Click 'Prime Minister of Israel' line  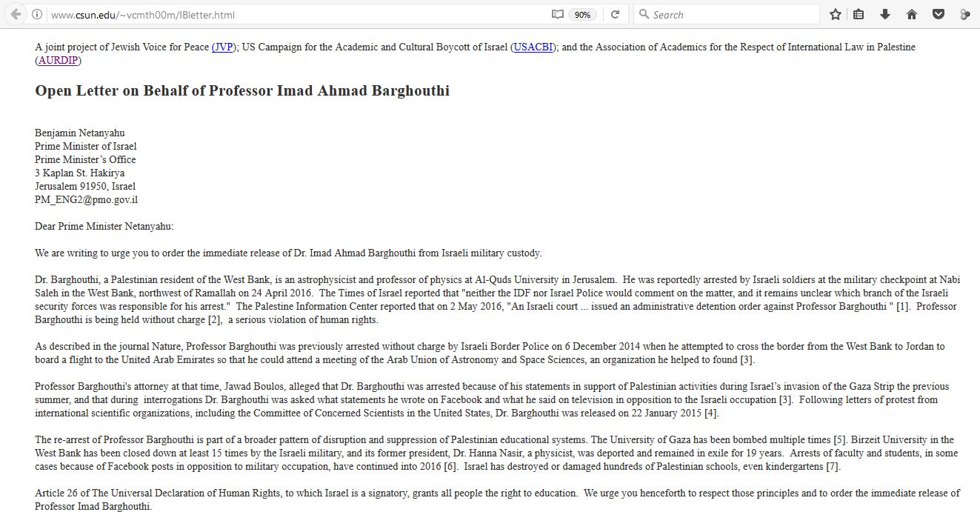(x=86, y=146)
